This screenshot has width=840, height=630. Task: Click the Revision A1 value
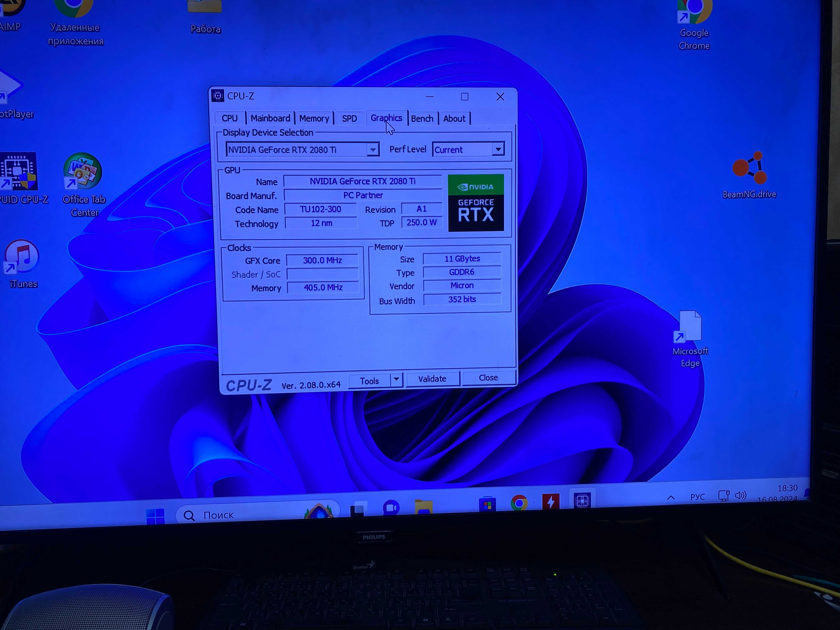pyautogui.click(x=421, y=209)
